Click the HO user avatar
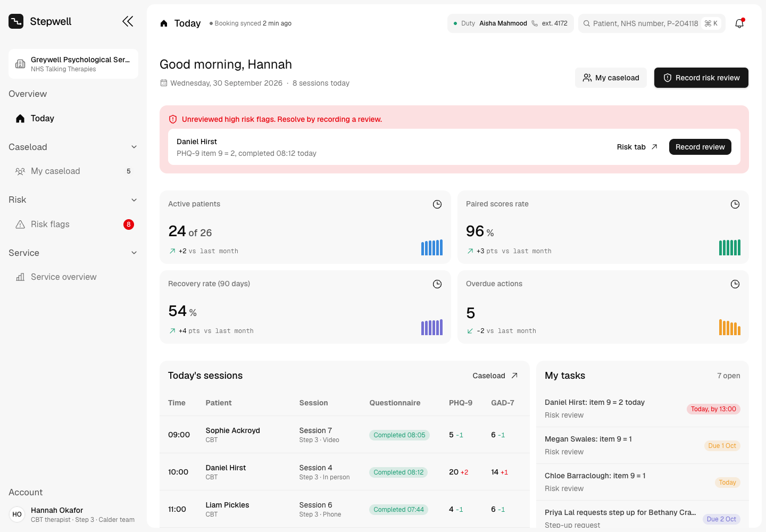The height and width of the screenshot is (532, 766). pos(17,514)
